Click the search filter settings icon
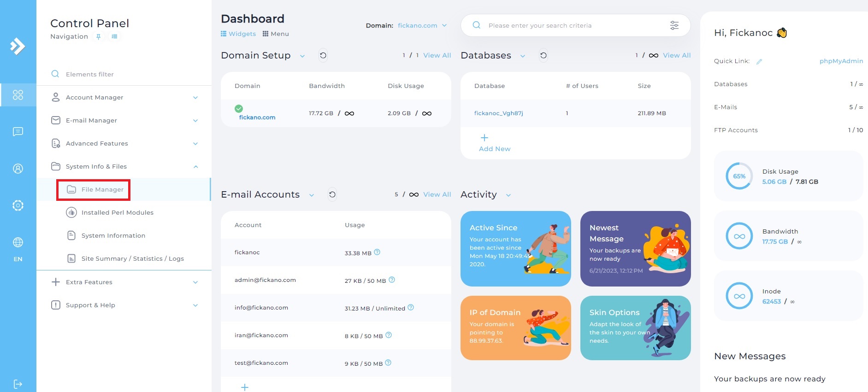The height and width of the screenshot is (392, 868). pyautogui.click(x=674, y=25)
